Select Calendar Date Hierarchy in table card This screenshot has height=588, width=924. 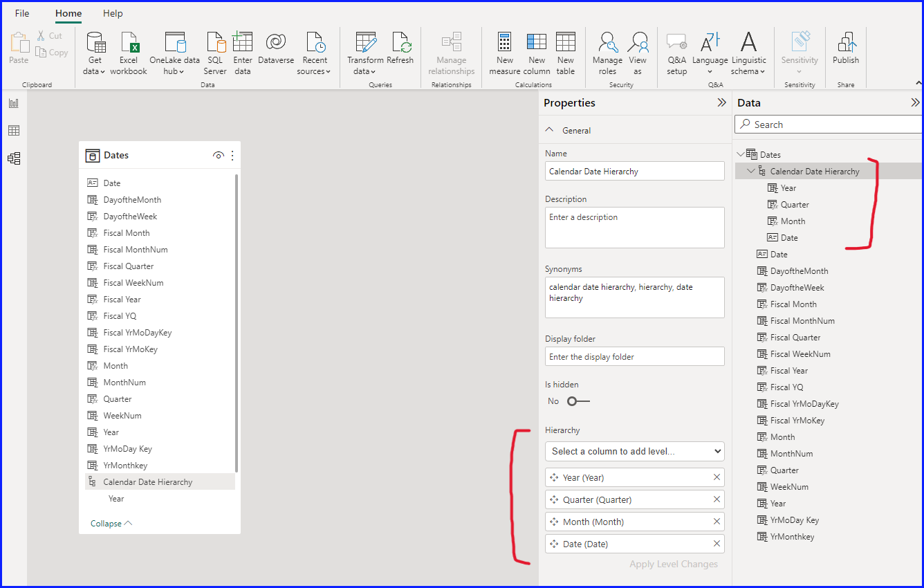click(x=148, y=482)
